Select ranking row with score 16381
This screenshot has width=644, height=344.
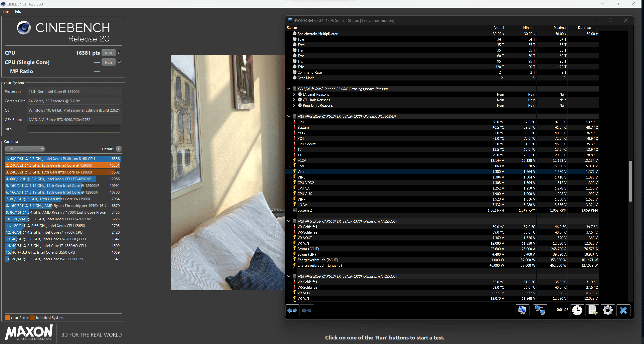click(63, 165)
